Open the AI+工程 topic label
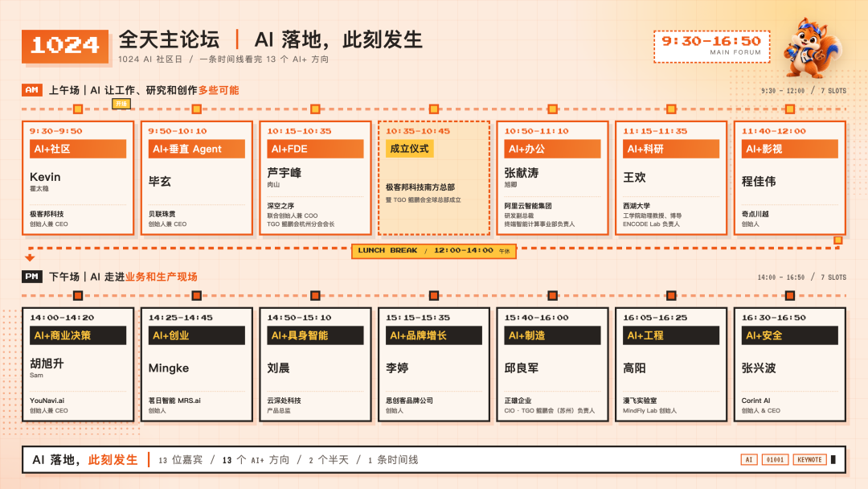Viewport: 868px width, 489px height. (671, 335)
